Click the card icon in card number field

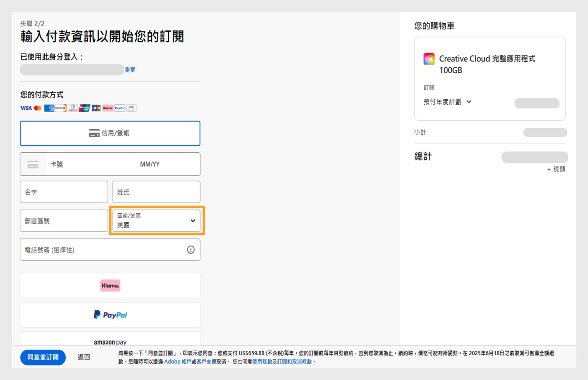pyautogui.click(x=33, y=164)
